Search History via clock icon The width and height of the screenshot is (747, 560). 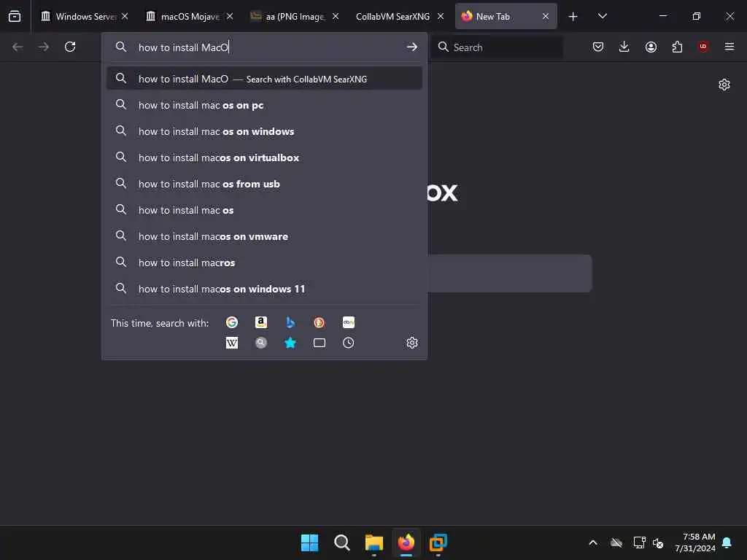pos(348,343)
